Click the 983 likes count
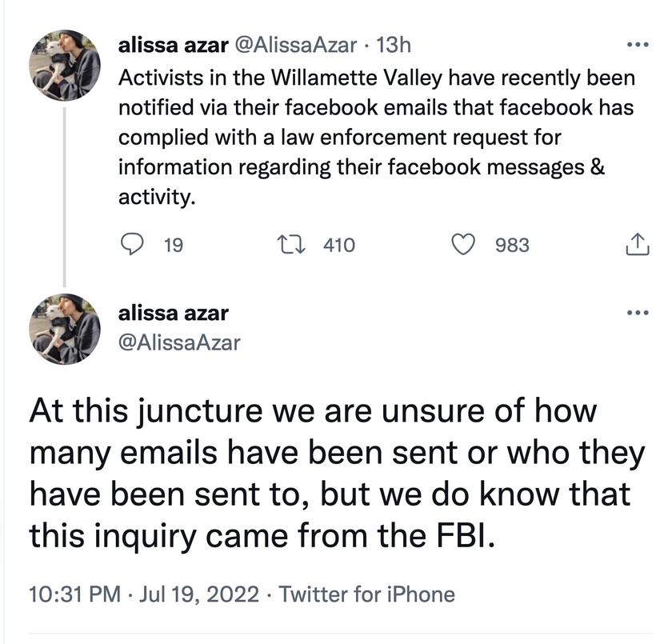 click(512, 245)
